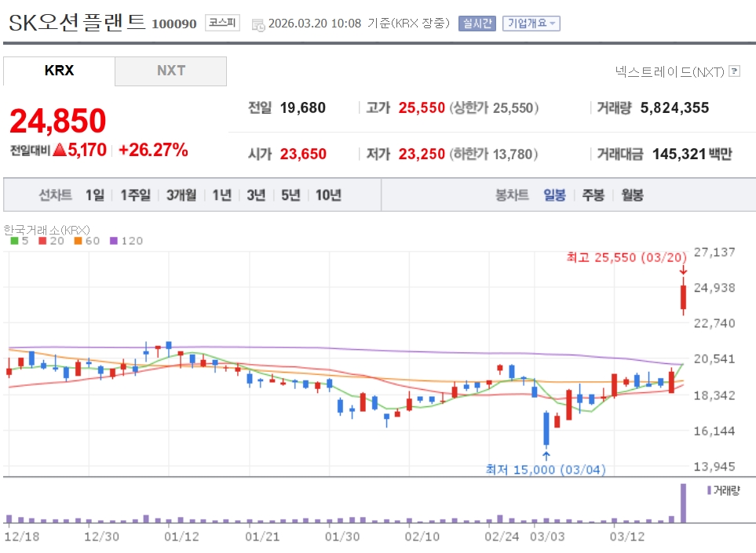Click the 최고 25,550 (03/20) chart label
The height and width of the screenshot is (553, 756).
coord(626,257)
